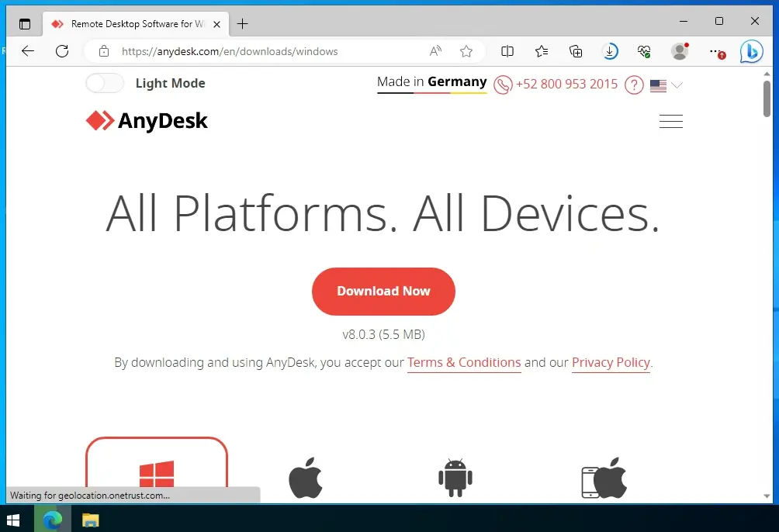779x532 pixels.
Task: Expand the language dropdown chevron
Action: (x=677, y=85)
